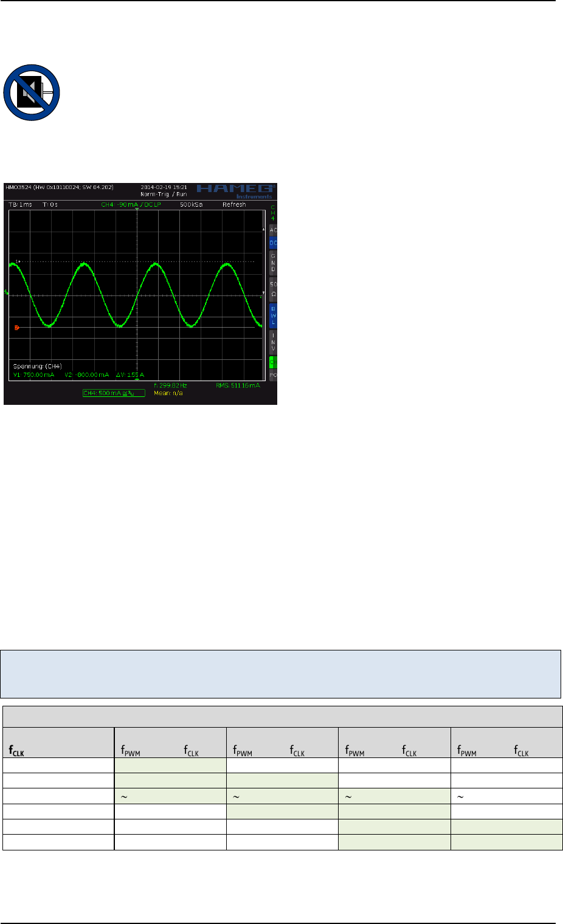Image resolution: width=563 pixels, height=924 pixels.
Task: Click the Norm-Trig. / Run status
Action: (164, 195)
